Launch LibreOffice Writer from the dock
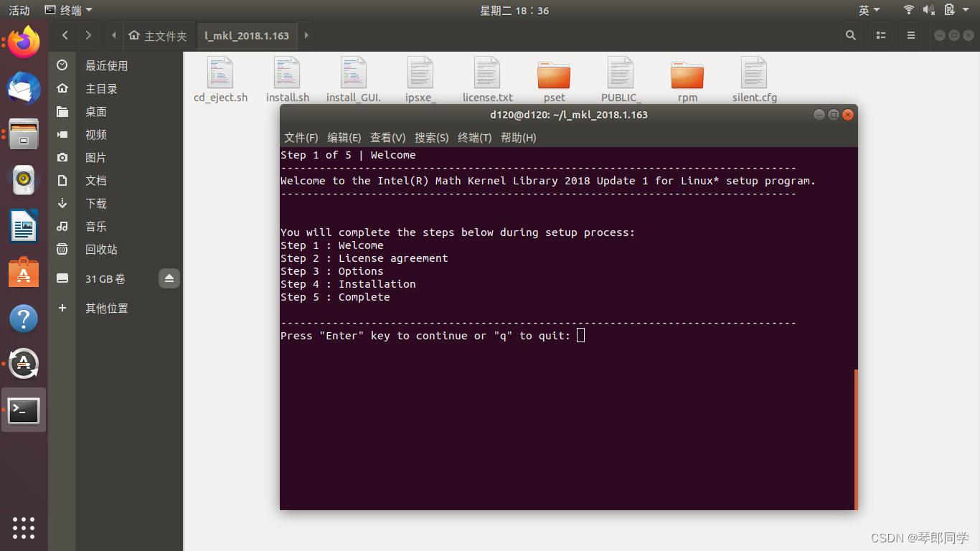The image size is (980, 551). click(24, 226)
